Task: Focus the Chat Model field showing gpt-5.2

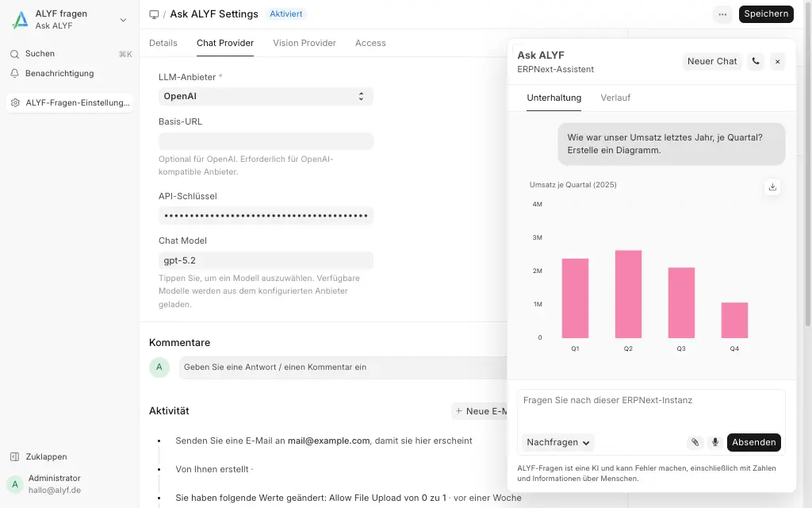Action: (x=266, y=260)
